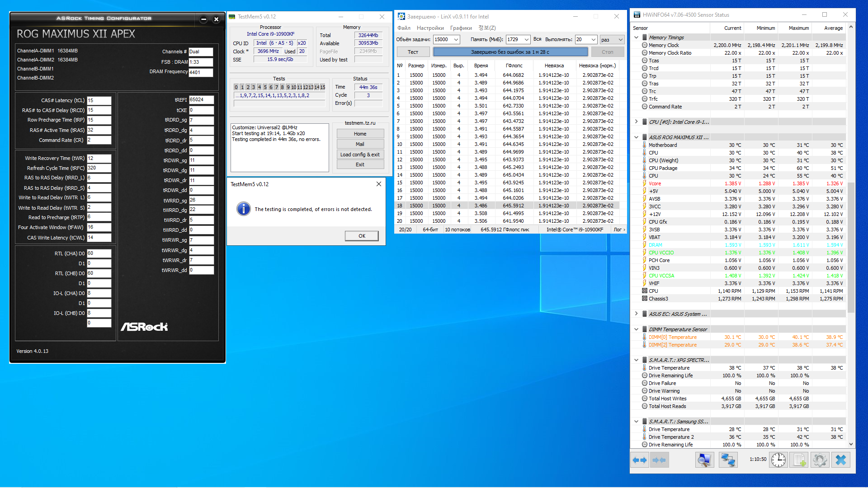Screen dimensions: 868x488
Task: Collapse the Memory Timings sensor group
Action: point(636,38)
